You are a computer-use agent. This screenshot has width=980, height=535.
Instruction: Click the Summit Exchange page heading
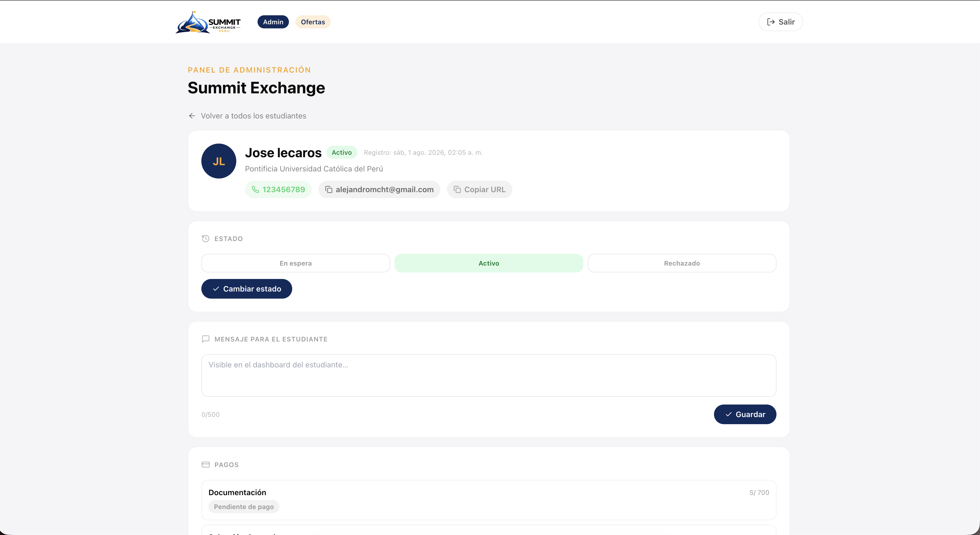tap(256, 88)
